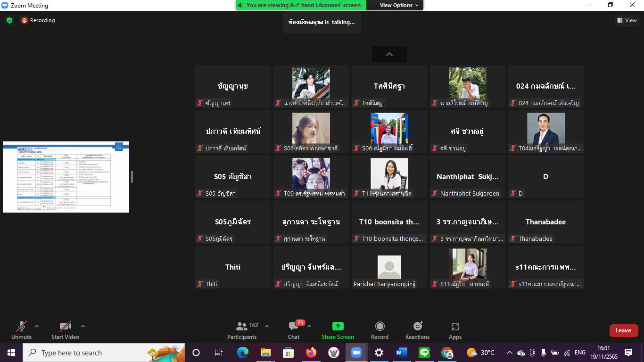644x362 pixels.
Task: Open the Reactions menu
Action: (x=417, y=329)
